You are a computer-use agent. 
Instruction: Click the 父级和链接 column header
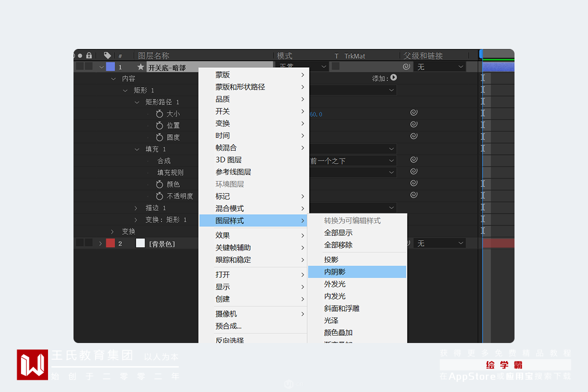423,56
